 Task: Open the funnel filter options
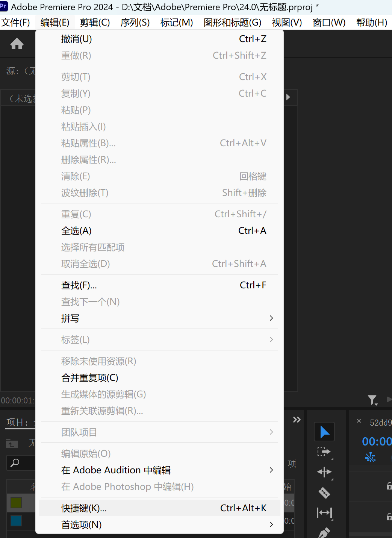[372, 400]
